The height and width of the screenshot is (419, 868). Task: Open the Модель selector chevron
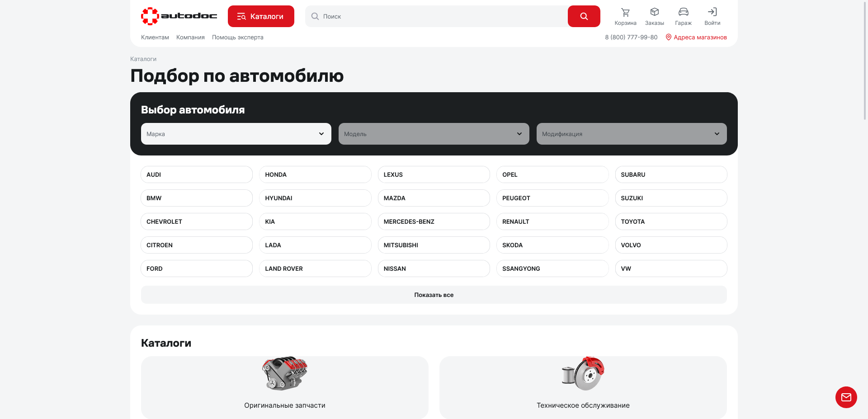pos(519,134)
